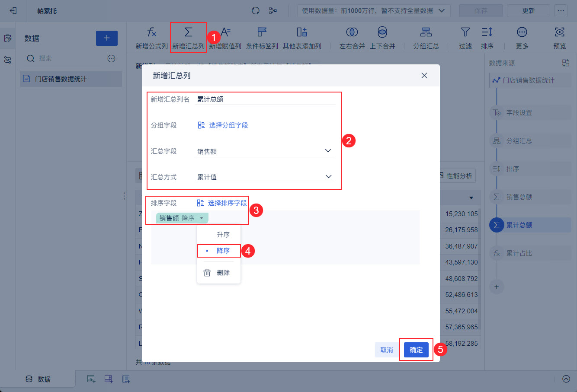Click the 新增赋值列 tool

point(225,38)
